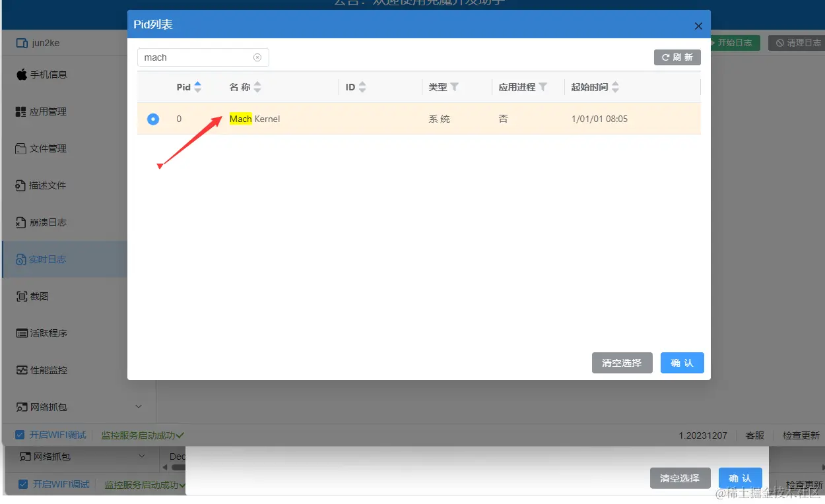This screenshot has width=825, height=504.
Task: Click the Mach Kernel name cell
Action: click(255, 119)
